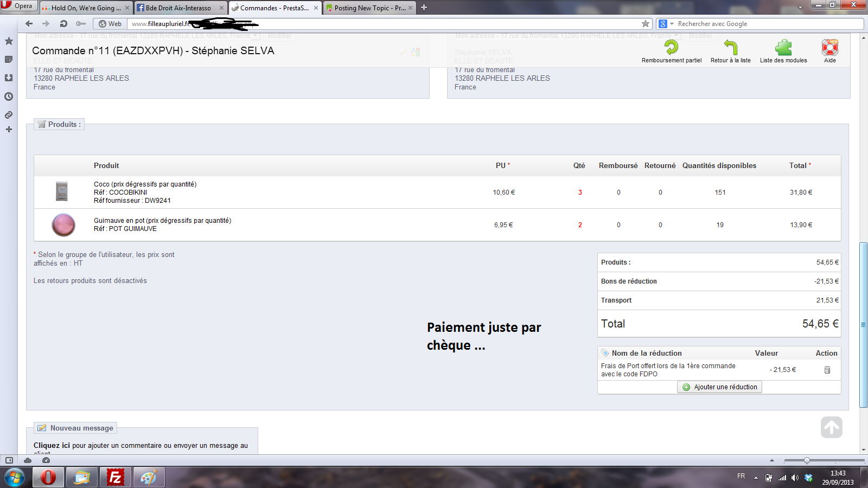
Task: Click the Dropbox tray icon
Action: [x=808, y=478]
